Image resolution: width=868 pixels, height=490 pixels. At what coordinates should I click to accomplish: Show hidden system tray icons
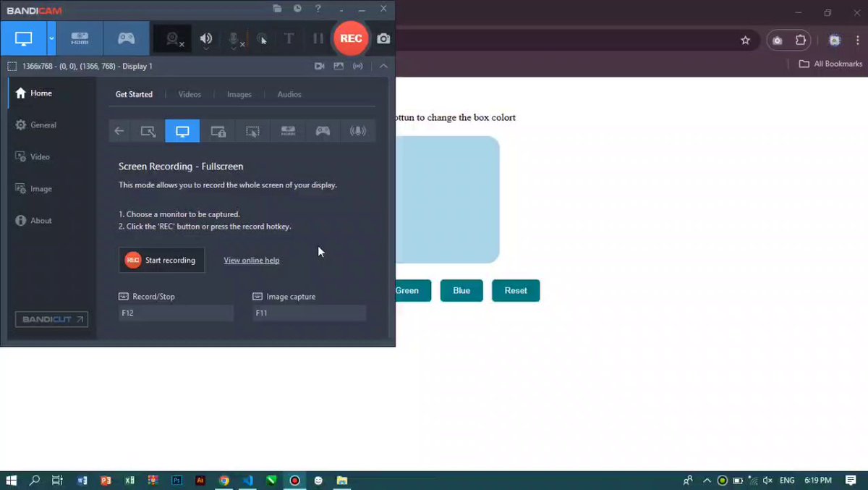tap(707, 481)
